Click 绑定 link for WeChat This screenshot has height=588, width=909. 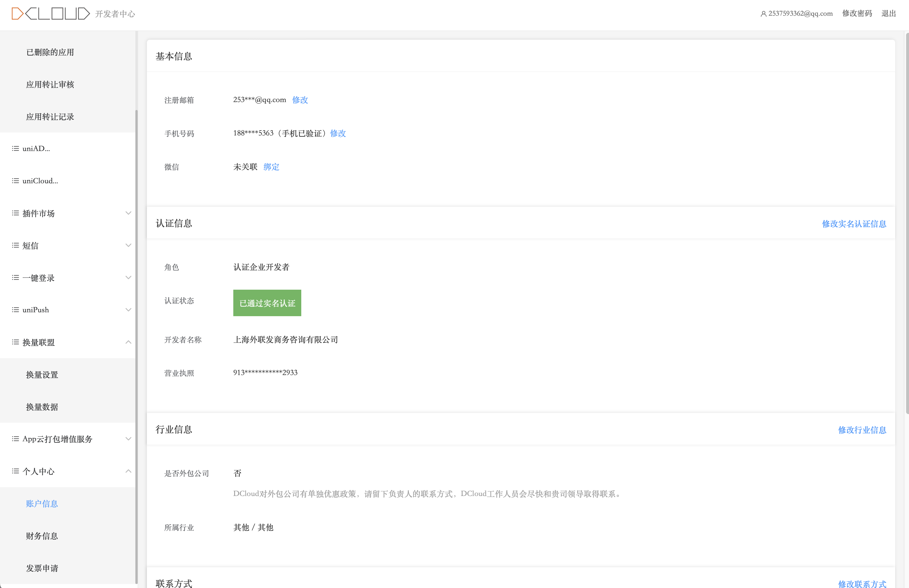click(x=271, y=167)
